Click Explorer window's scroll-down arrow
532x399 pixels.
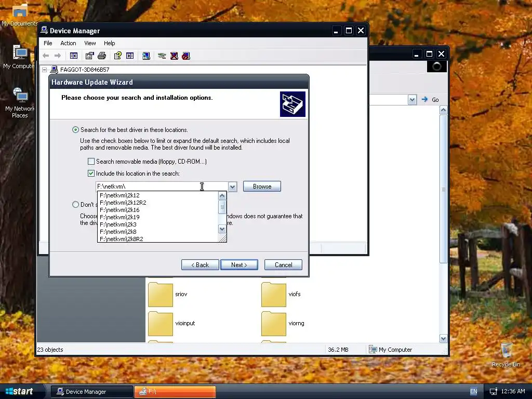coord(444,338)
